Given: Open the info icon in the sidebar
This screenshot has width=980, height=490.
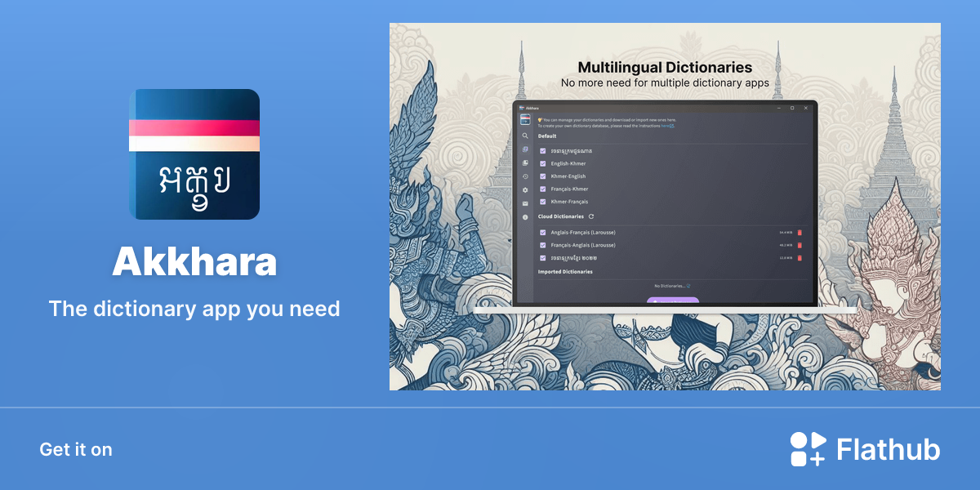Looking at the screenshot, I should pos(525,217).
